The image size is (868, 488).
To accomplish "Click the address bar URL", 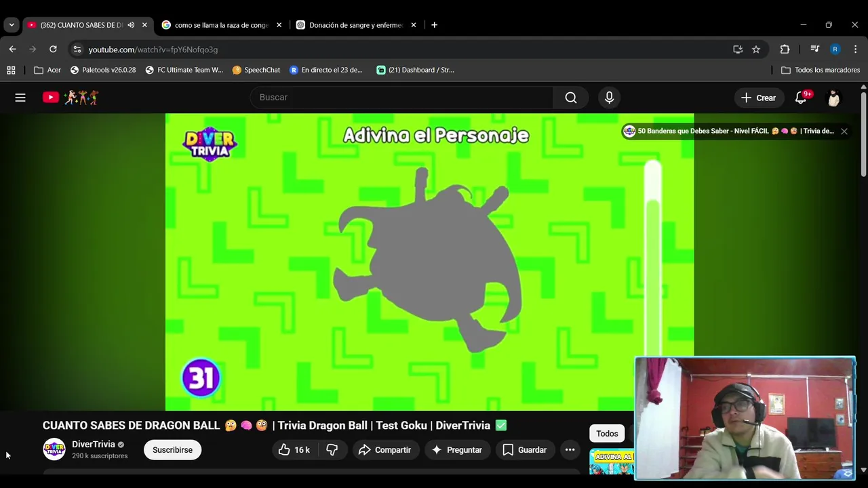I will (x=153, y=49).
